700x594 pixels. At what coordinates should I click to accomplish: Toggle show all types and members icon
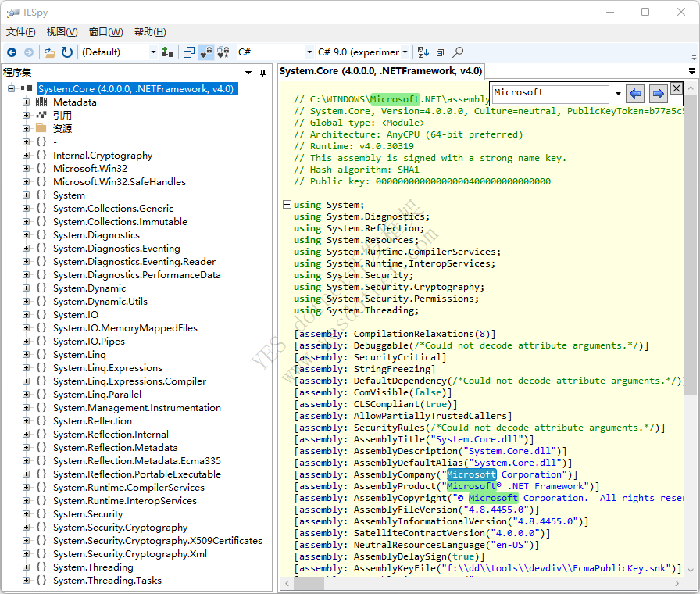tap(223, 52)
